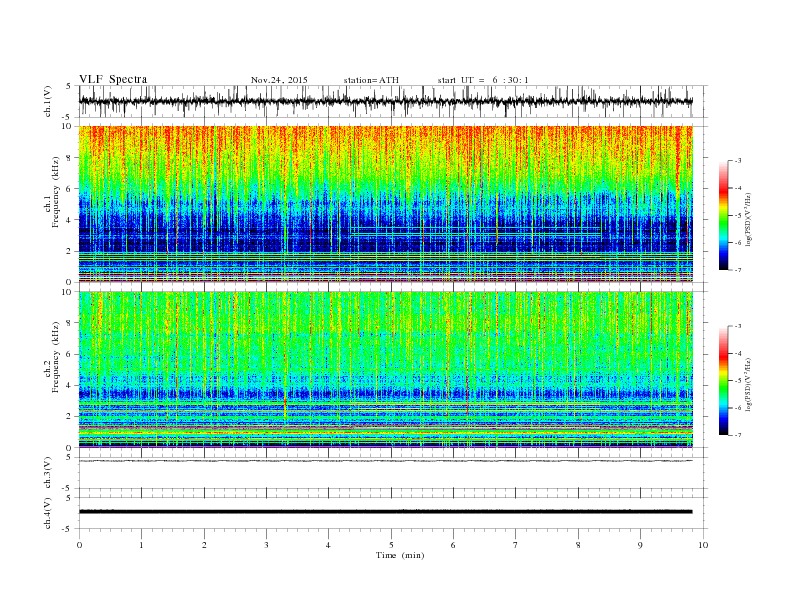Click the flat ch.3 voltage trace line
The height and width of the screenshot is (612, 792).
pyautogui.click(x=385, y=461)
